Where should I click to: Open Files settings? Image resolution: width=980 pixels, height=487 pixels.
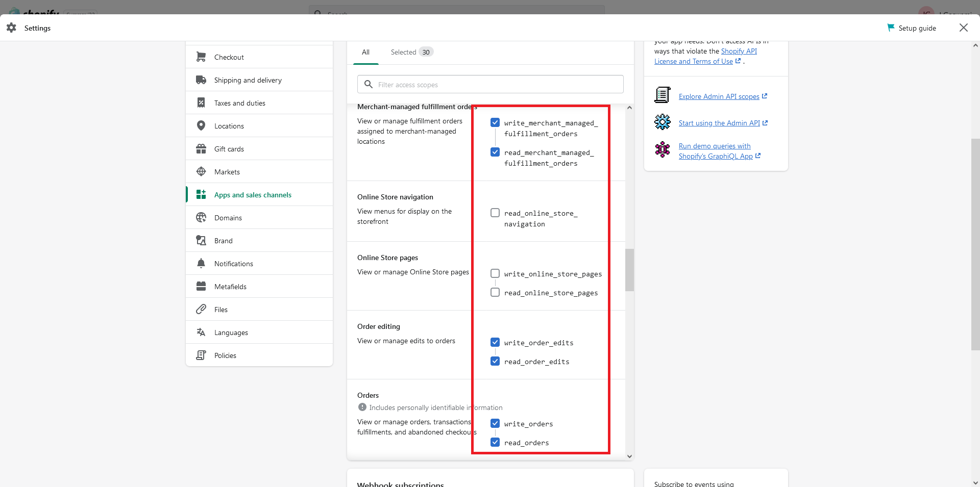pyautogui.click(x=259, y=310)
